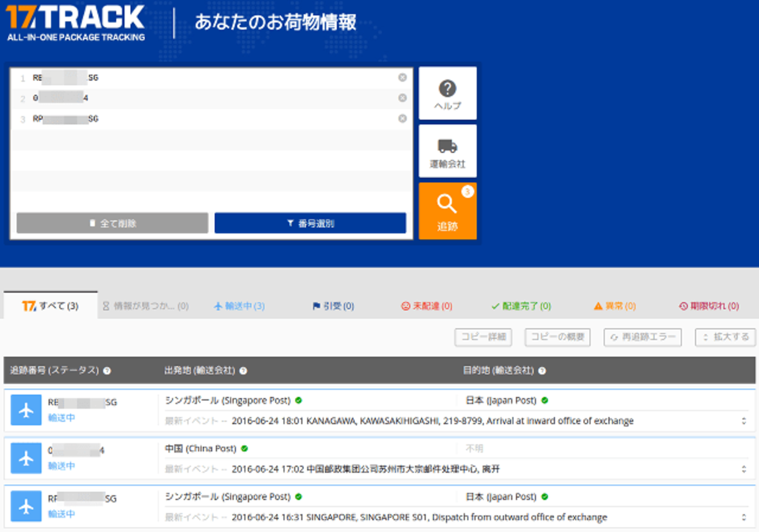
Task: Select the 情報が見つか... (0) tab
Action: (145, 306)
